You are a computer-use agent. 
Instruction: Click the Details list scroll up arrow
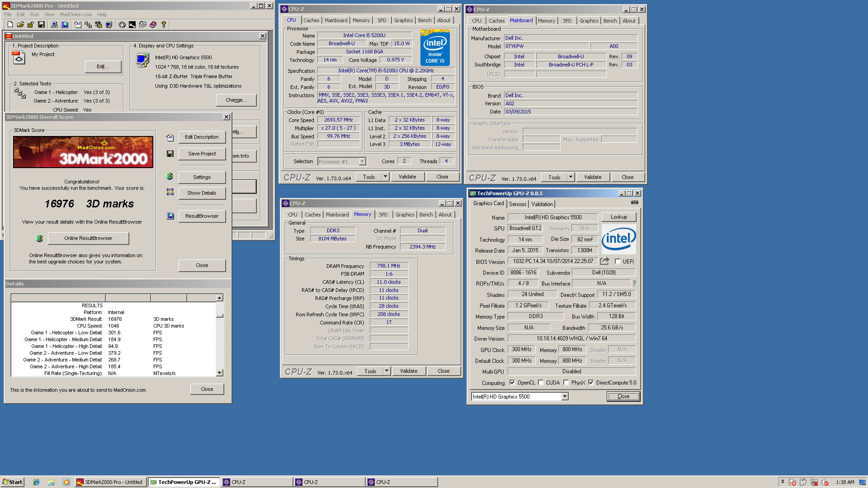pos(220,298)
